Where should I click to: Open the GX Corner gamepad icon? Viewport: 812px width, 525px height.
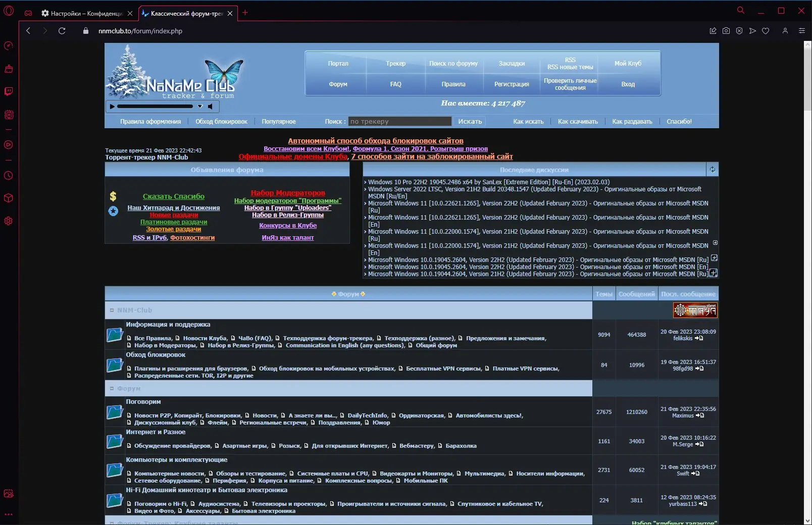tap(28, 13)
